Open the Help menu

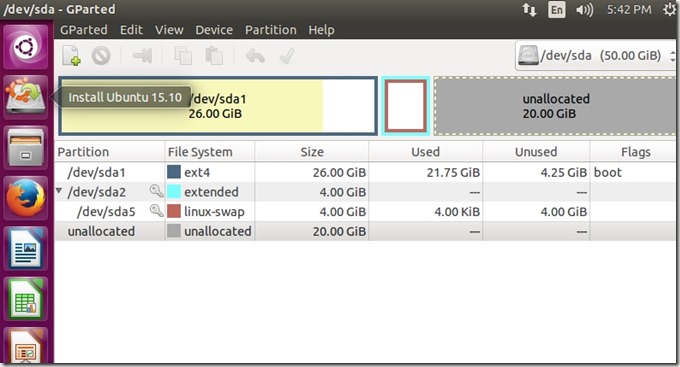click(321, 30)
